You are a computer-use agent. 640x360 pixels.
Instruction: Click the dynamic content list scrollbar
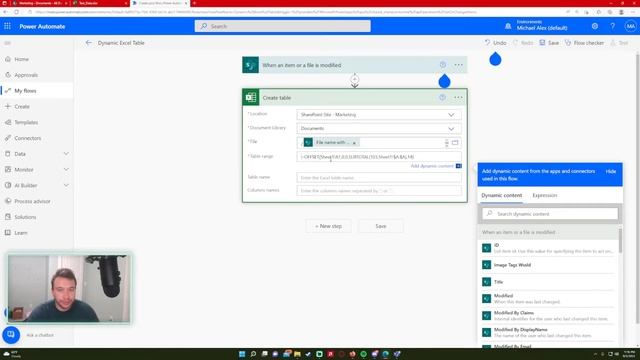(x=620, y=240)
